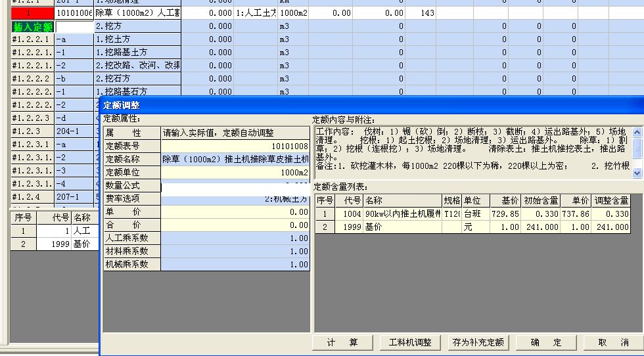Click adjusted quantity 241.000 in 基价 row

(612, 227)
